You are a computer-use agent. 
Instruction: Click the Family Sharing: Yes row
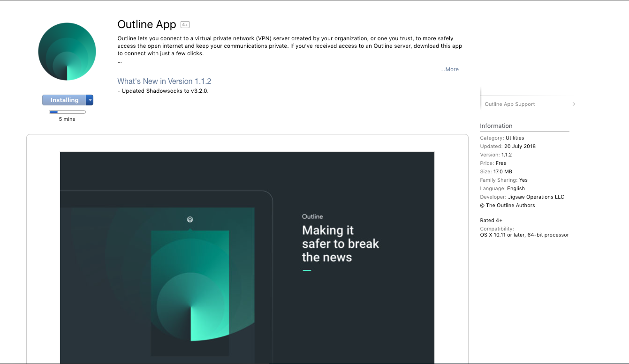pos(504,180)
